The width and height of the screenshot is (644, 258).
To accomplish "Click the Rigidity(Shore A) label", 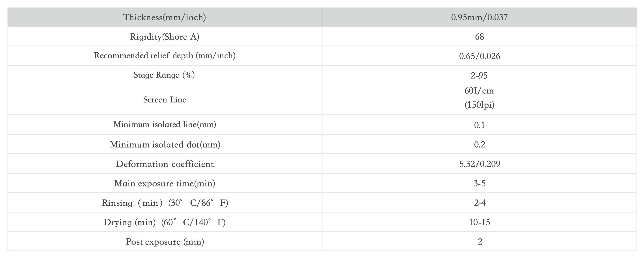I will [x=165, y=37].
